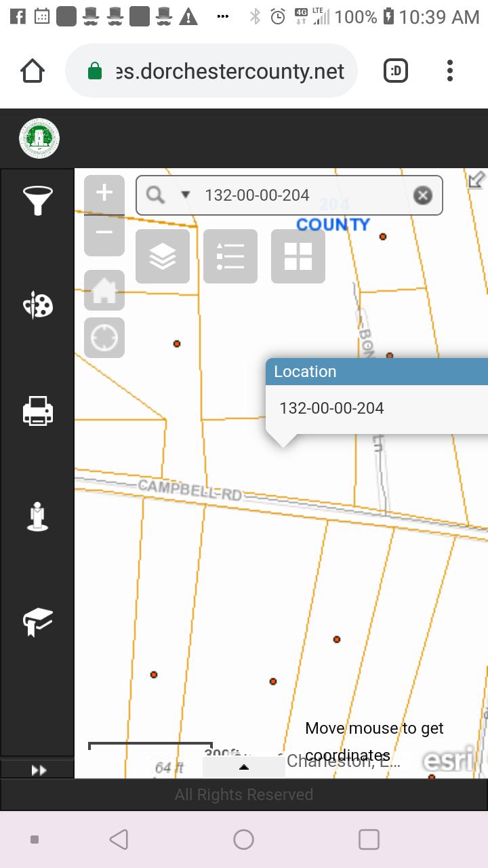Click the esri logo attribution
Screen dimensions: 488x868
[x=449, y=761]
